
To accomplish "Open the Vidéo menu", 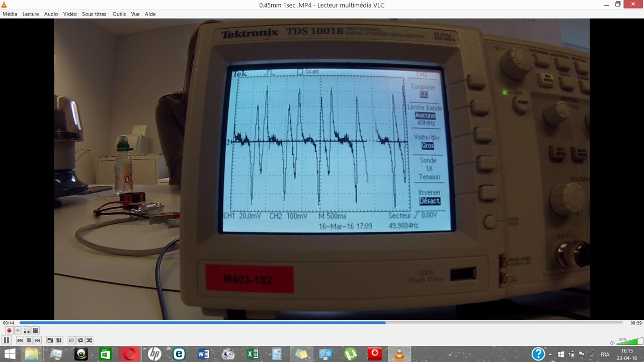I will click(70, 14).
